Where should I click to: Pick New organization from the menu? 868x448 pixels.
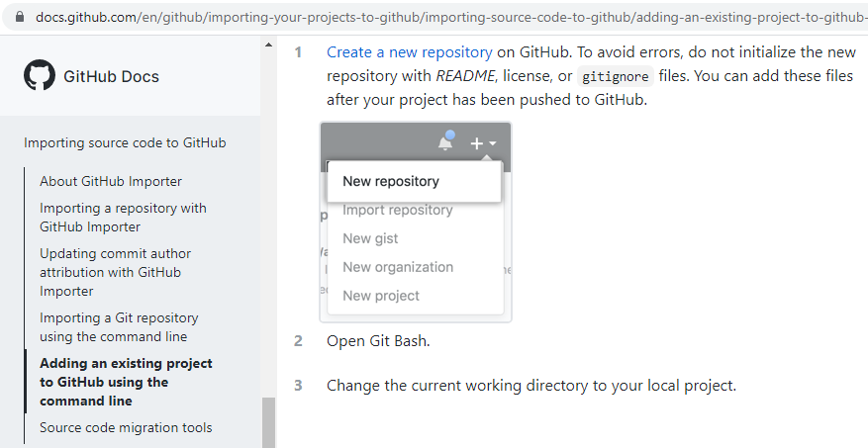(x=398, y=267)
